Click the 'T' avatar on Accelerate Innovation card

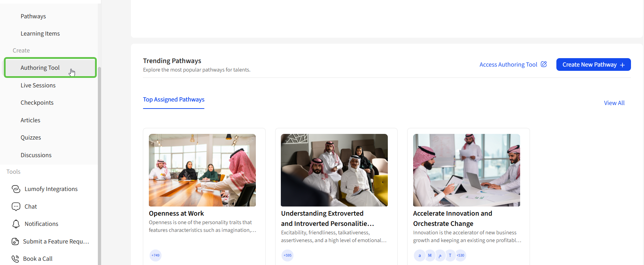click(450, 255)
